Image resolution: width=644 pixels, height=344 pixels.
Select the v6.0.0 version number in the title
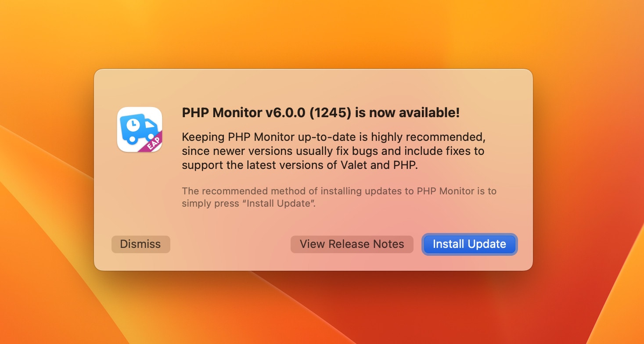point(285,113)
